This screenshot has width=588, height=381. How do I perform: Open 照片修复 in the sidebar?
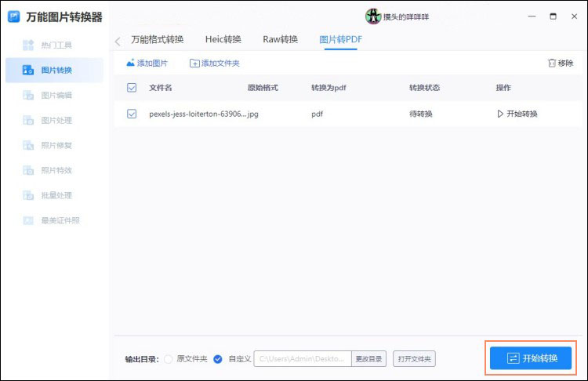(47, 146)
